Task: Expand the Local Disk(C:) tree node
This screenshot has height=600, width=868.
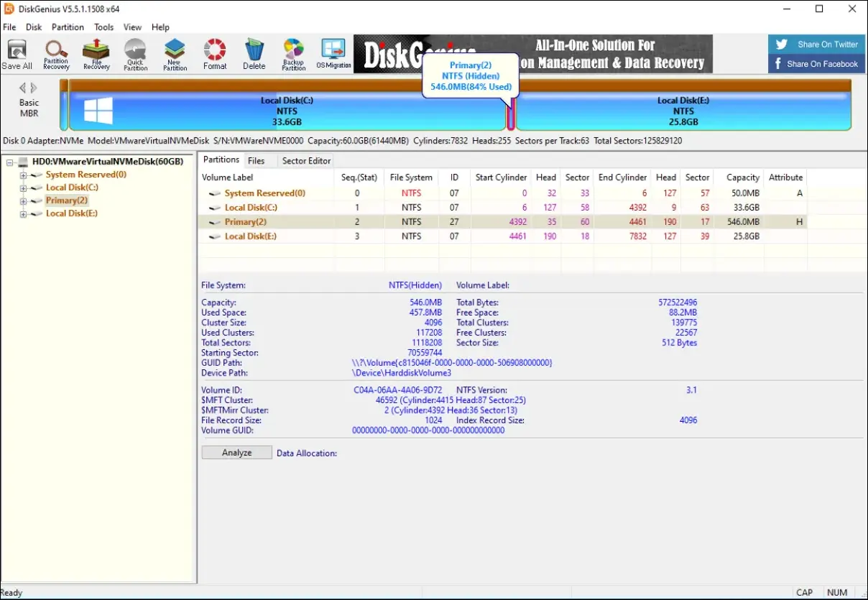Action: click(x=23, y=188)
